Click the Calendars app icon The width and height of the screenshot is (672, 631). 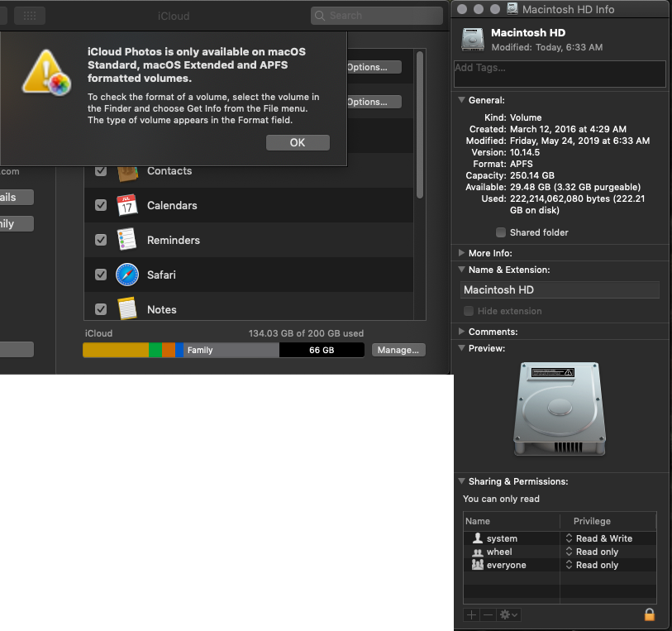point(127,205)
